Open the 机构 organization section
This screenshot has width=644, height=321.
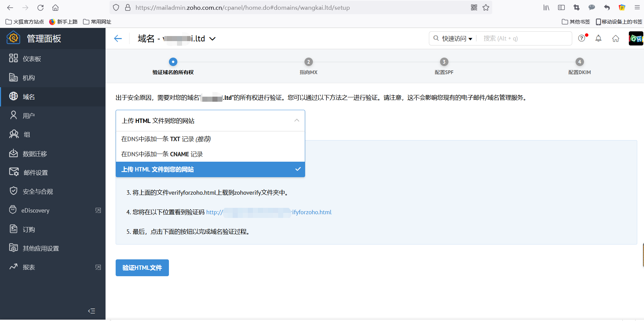click(x=53, y=78)
